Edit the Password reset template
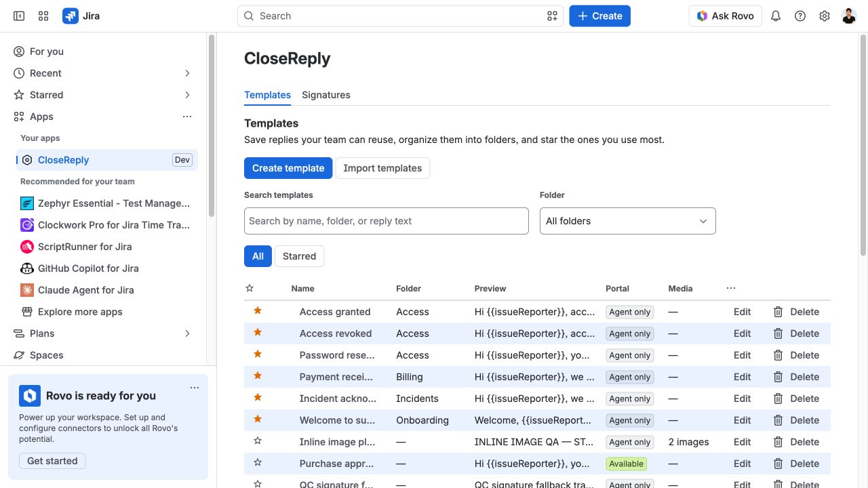Screen dimensions: 868x488 click(x=742, y=355)
